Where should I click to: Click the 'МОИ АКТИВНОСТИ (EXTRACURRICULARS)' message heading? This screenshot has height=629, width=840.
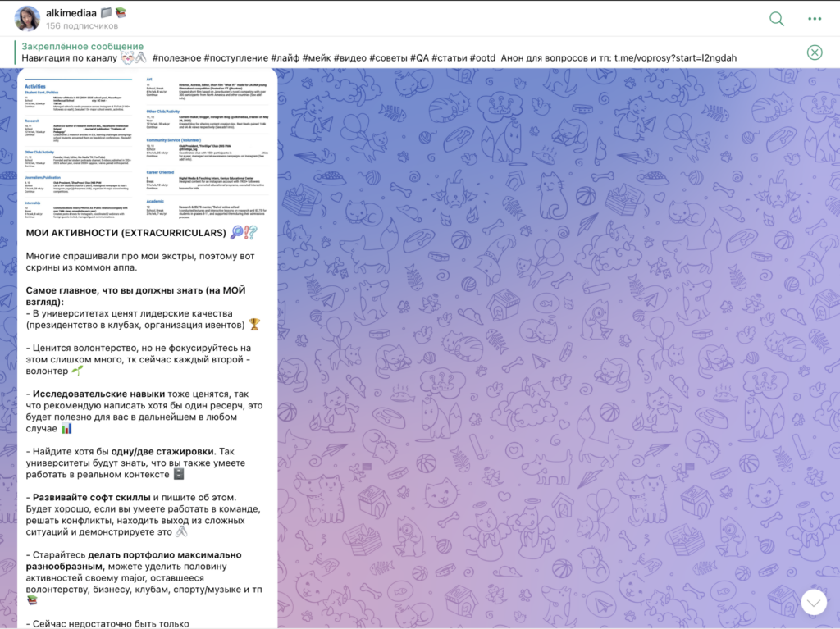126,233
